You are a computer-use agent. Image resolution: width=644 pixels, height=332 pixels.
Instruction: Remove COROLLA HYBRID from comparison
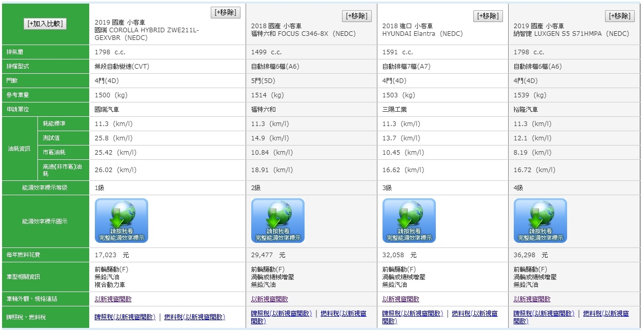click(225, 12)
